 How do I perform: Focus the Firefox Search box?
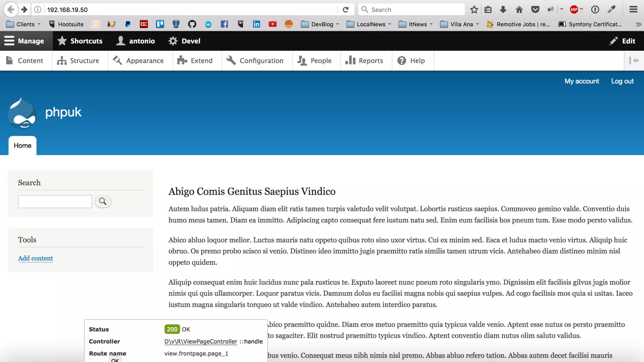412,9
